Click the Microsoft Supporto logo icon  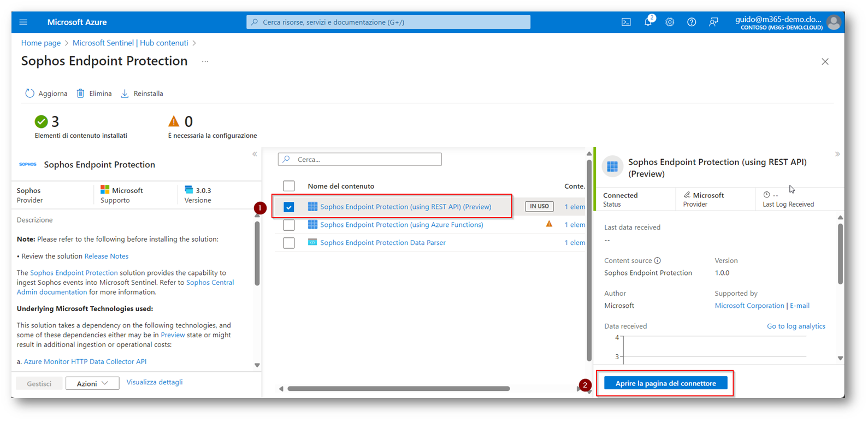coord(105,190)
